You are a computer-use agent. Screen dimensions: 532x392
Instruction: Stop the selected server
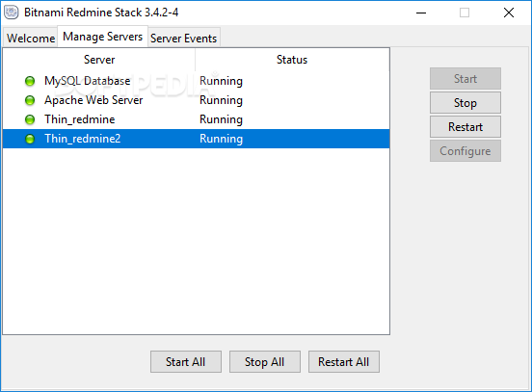coord(465,103)
